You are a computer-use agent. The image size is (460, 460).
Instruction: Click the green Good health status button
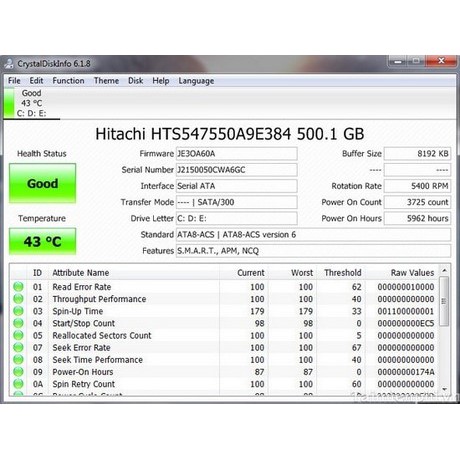point(42,183)
